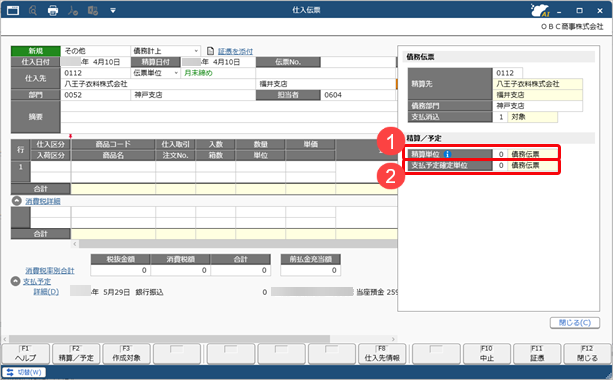The width and height of the screenshot is (613, 380).
Task: Click the grid horizontal scrollbar left arrow
Action: [75, 244]
